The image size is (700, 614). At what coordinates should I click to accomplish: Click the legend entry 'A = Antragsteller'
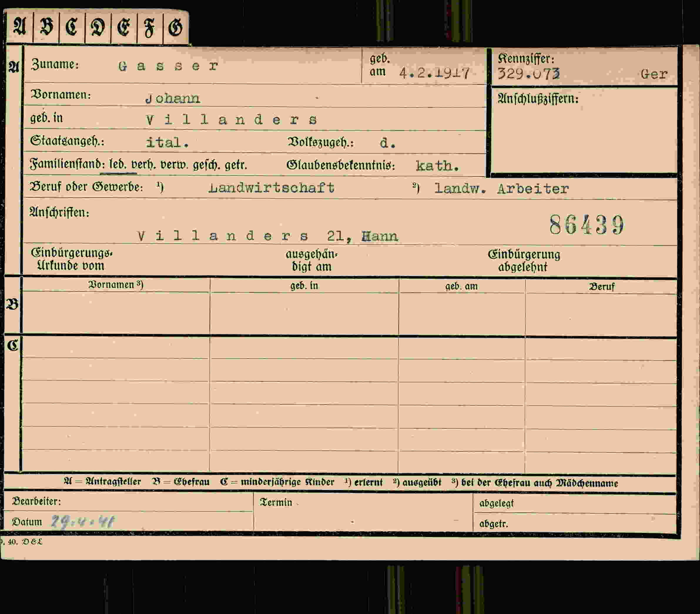point(102,481)
